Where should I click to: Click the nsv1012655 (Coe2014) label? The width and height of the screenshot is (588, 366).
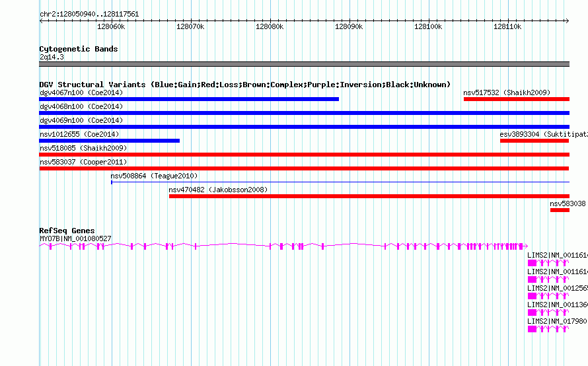pyautogui.click(x=79, y=134)
